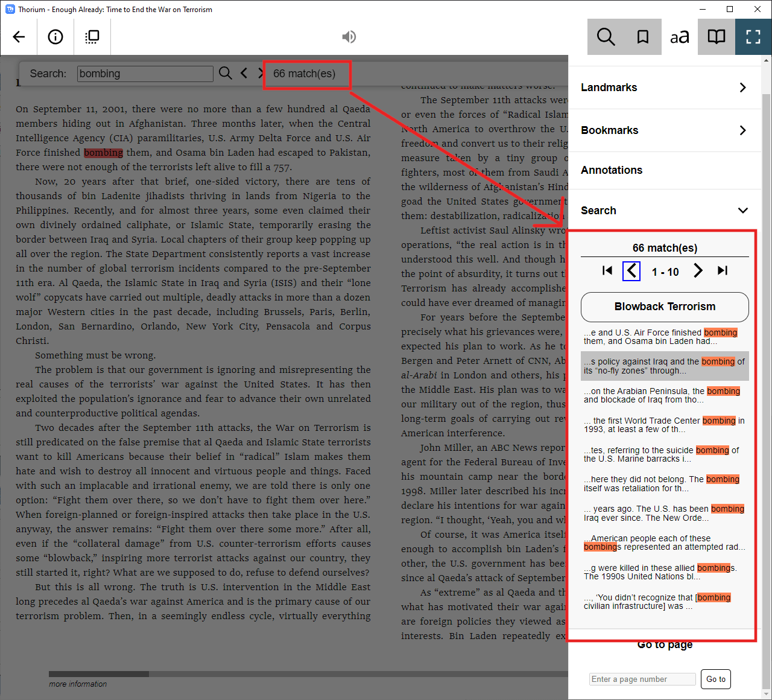Show next page of search results

coord(698,271)
